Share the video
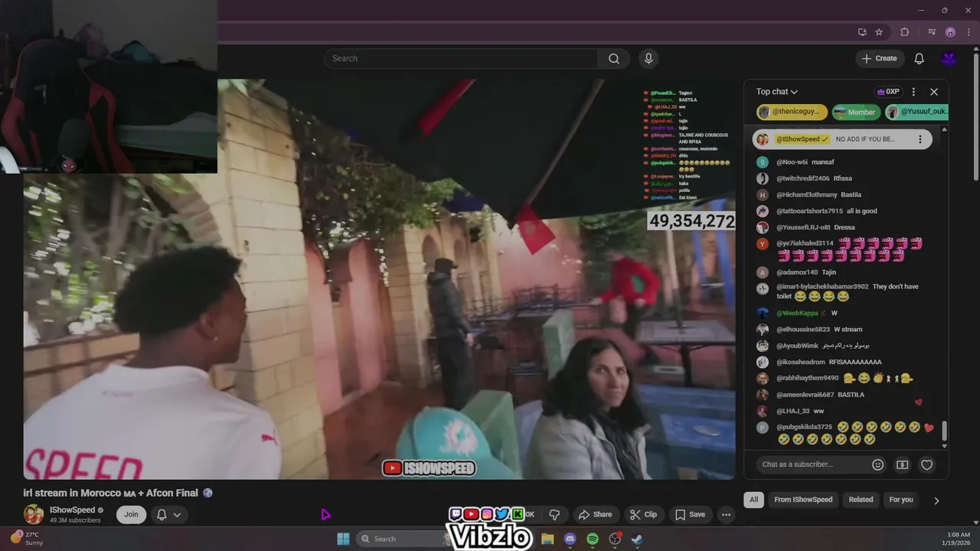Image resolution: width=980 pixels, height=551 pixels. 595,514
